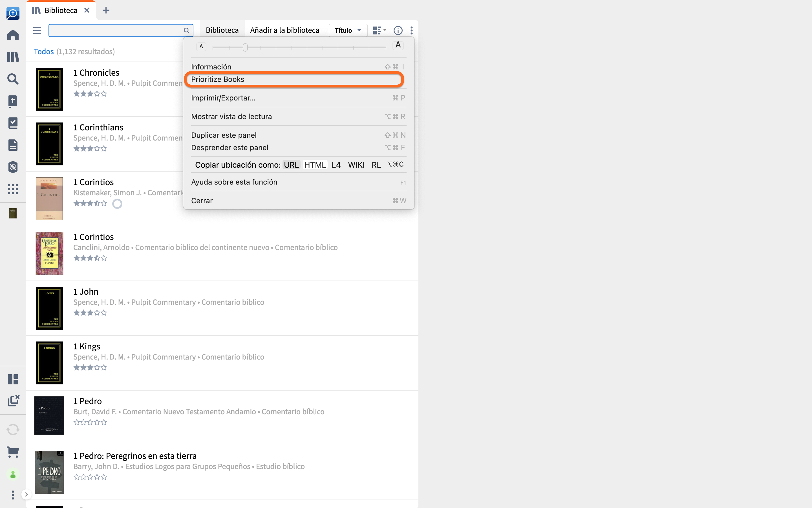Viewport: 812px width, 508px height.
Task: Click the close all panels icon
Action: click(x=14, y=400)
